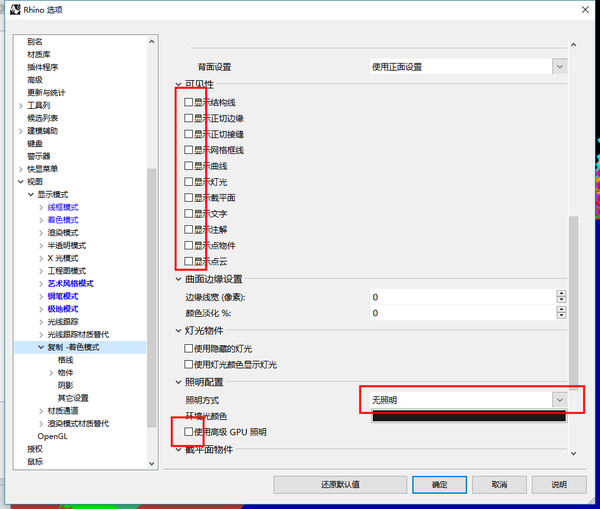The height and width of the screenshot is (509, 600).
Task: Expand the 工具列 tree node
Action: [21, 106]
